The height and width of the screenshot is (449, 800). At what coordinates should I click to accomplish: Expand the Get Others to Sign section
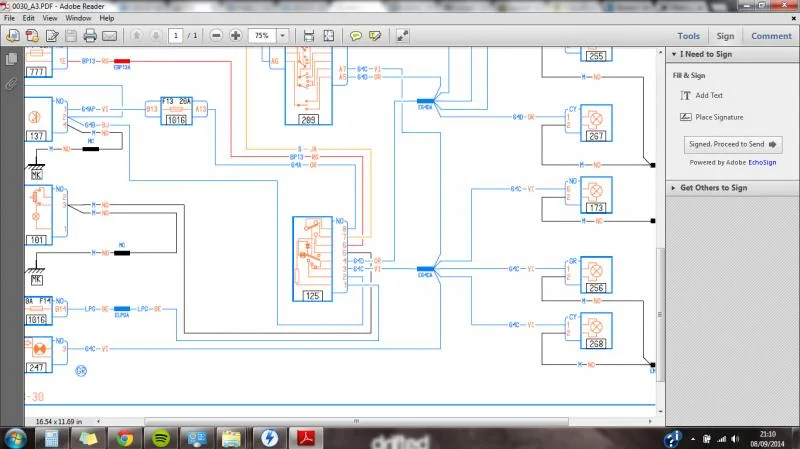click(x=673, y=188)
